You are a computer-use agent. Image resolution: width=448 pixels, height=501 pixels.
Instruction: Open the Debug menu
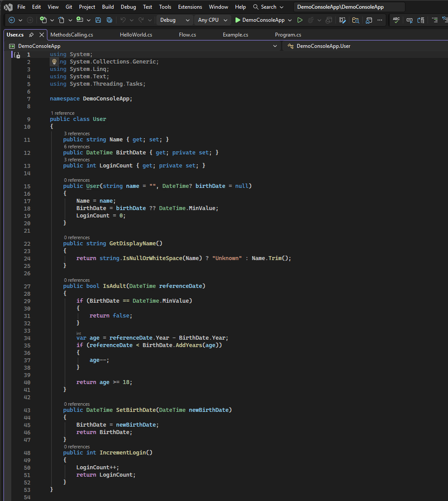128,7
